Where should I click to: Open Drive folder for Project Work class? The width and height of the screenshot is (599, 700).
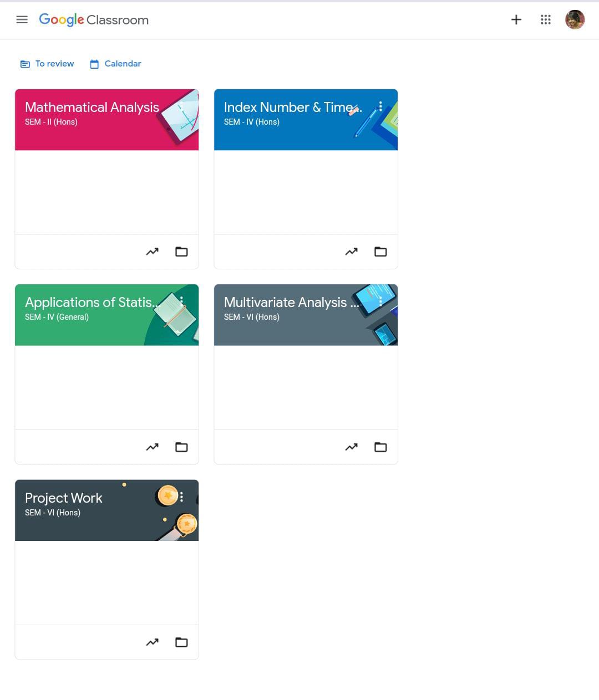(181, 642)
